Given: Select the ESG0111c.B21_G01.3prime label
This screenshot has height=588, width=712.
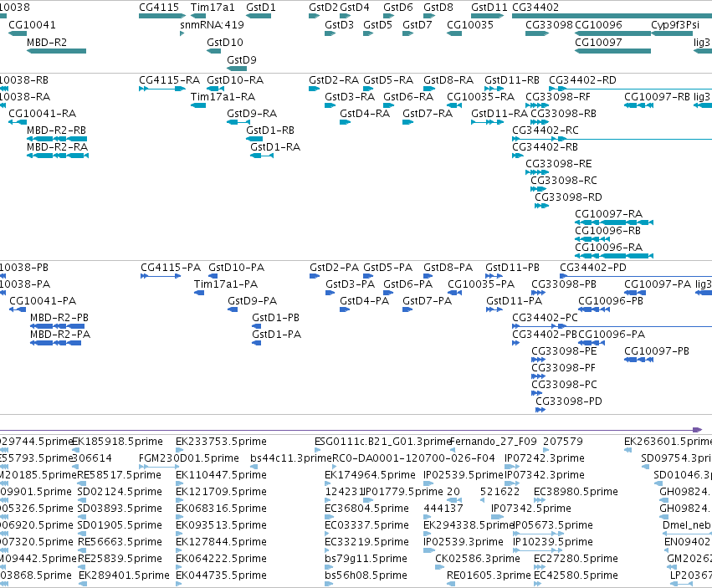Looking at the screenshot, I should tap(382, 442).
